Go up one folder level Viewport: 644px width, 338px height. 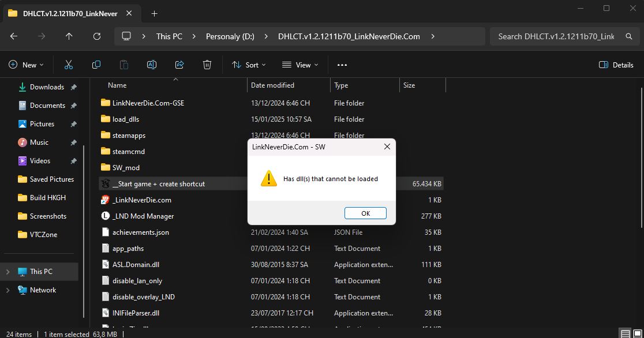69,36
